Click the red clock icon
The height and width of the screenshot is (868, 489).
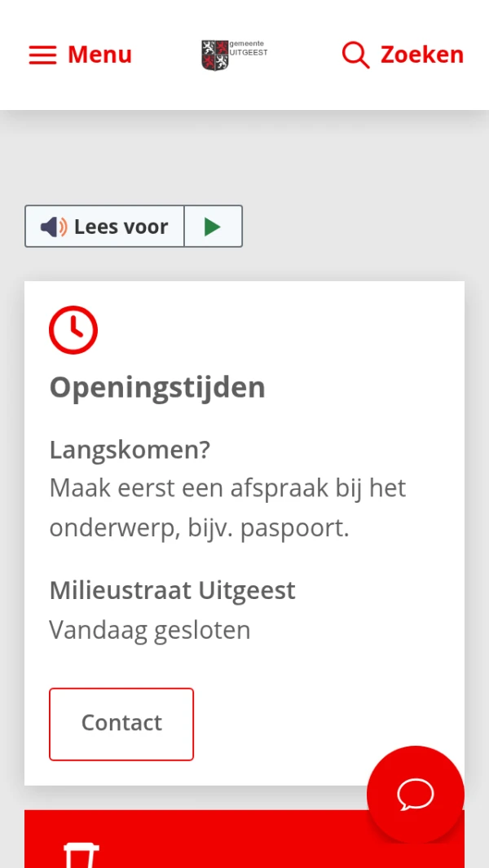(x=73, y=330)
